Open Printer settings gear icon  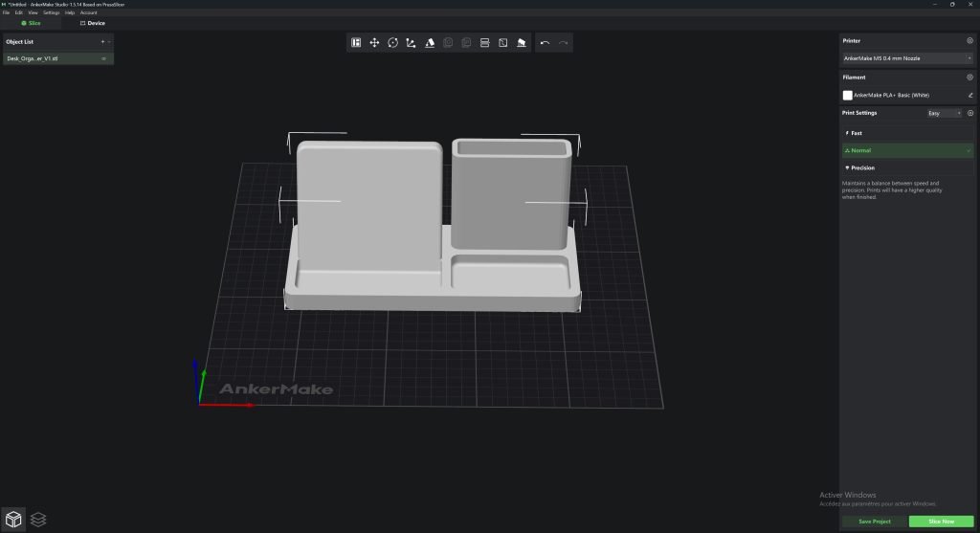click(x=970, y=40)
